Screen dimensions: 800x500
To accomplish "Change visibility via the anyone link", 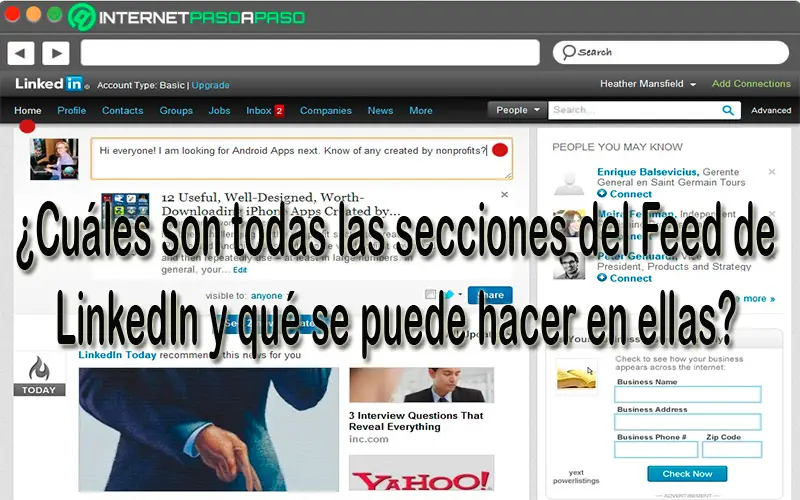I will tap(266, 295).
